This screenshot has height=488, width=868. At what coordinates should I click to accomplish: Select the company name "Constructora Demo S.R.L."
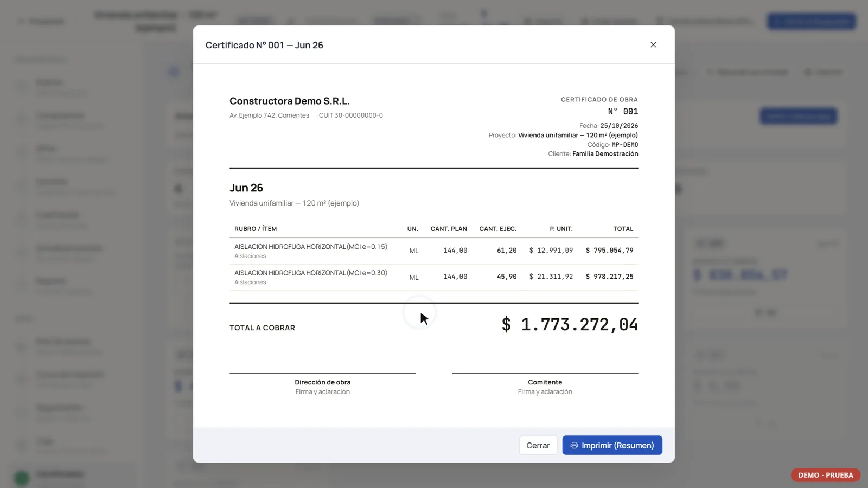(x=289, y=101)
